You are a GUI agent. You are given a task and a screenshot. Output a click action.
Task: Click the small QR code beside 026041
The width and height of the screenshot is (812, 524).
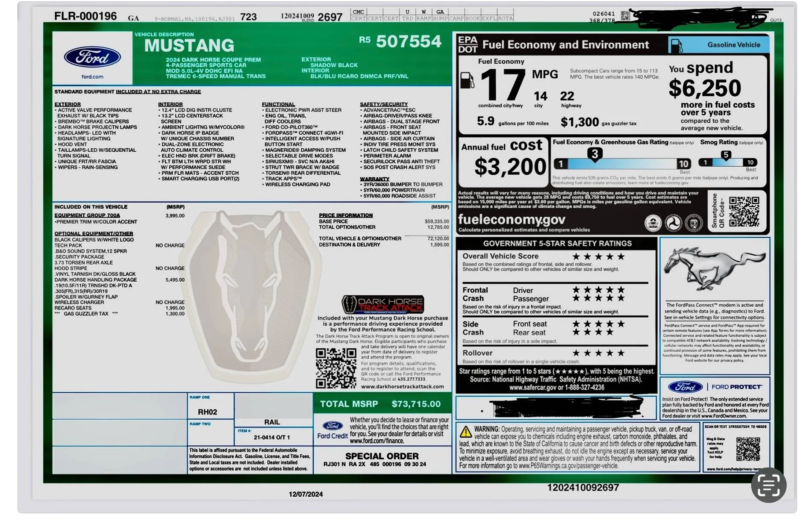click(x=625, y=16)
